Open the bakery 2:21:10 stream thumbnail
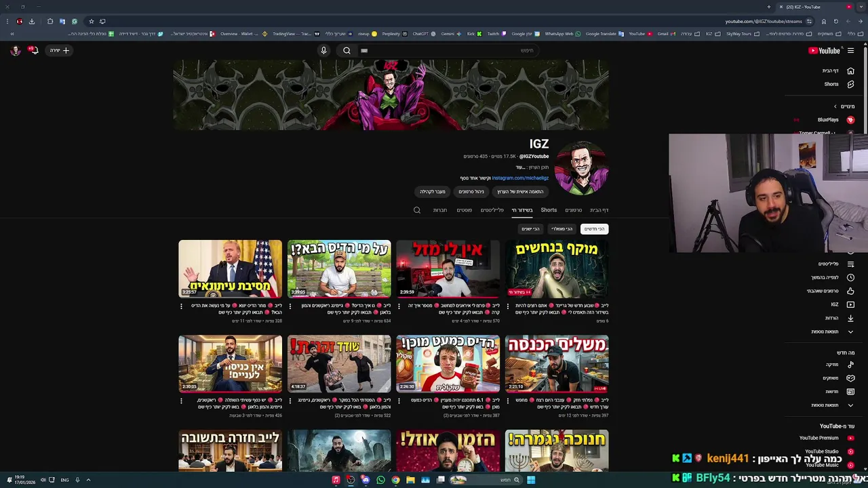The image size is (868, 488). point(557,364)
